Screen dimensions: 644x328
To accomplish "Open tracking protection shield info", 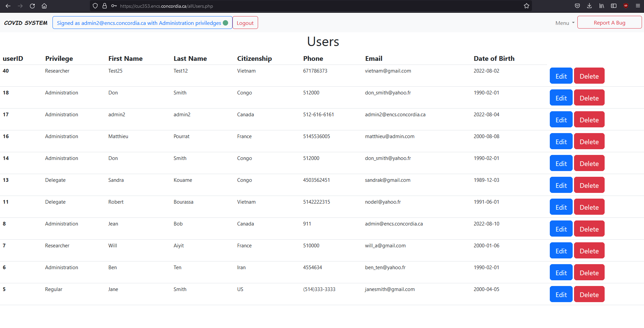I will [95, 6].
